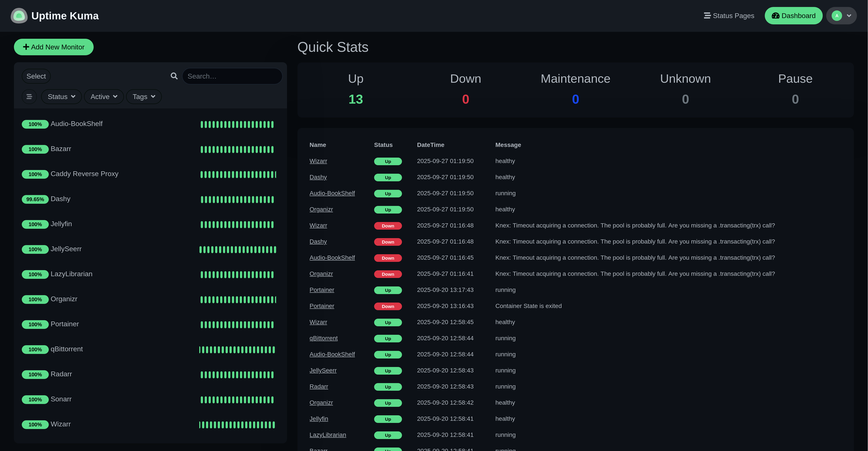Enable selection mode with the Select button
Screen dimensions: 868x451
[36, 76]
